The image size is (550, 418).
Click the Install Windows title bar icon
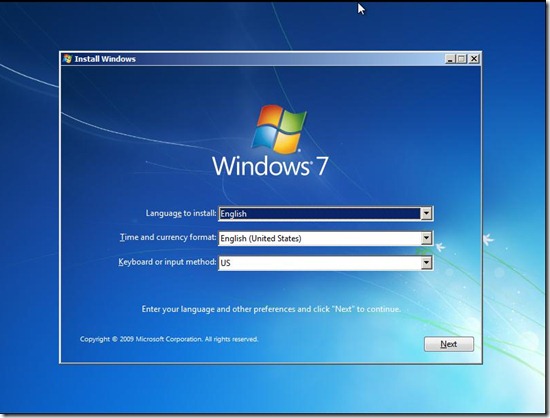tap(67, 59)
